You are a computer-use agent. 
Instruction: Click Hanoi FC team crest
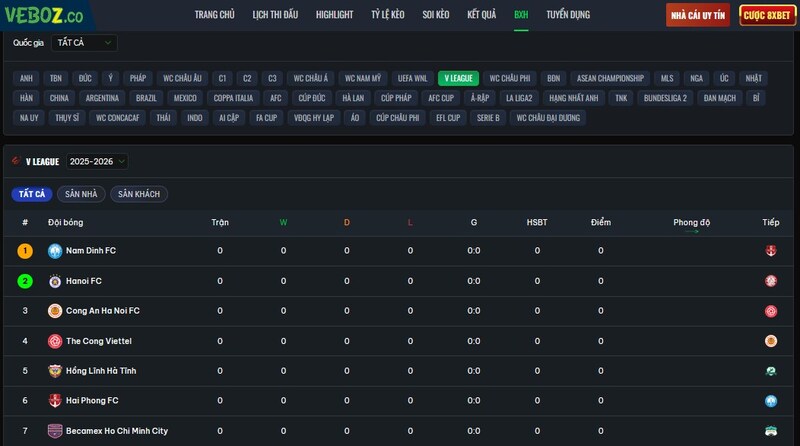[x=55, y=281]
